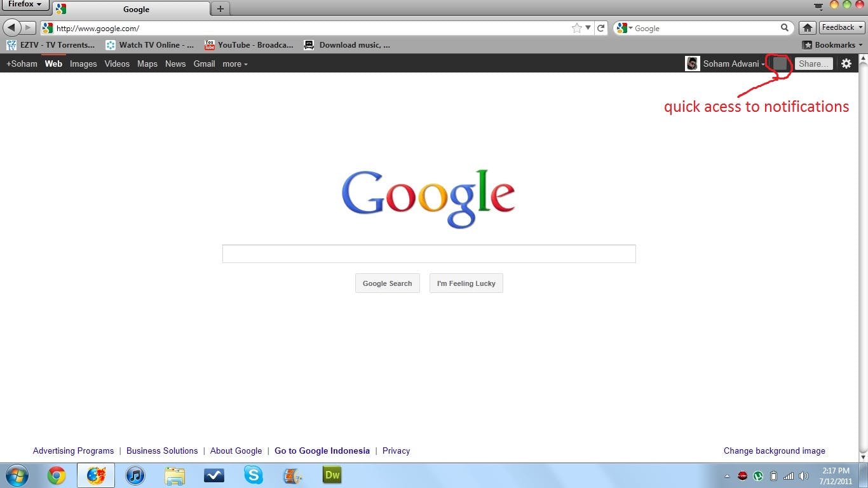Launch Google Chrome from the taskbar
Screen dimensions: 868x488
56,475
